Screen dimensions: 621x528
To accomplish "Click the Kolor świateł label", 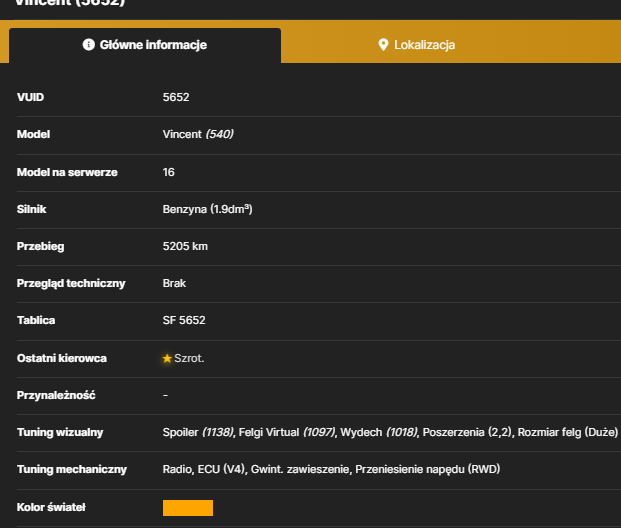I will pos(51,507).
